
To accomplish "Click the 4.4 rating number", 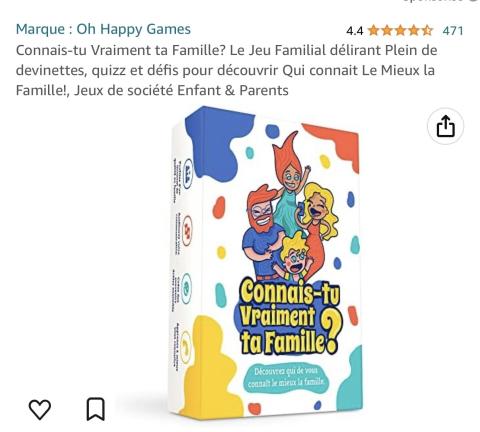I will 355,31.
